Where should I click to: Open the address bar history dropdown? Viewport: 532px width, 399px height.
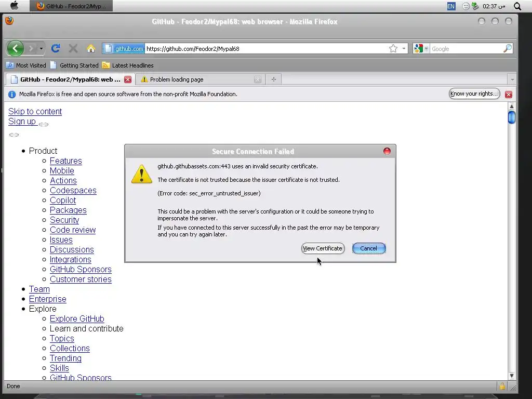tap(404, 48)
